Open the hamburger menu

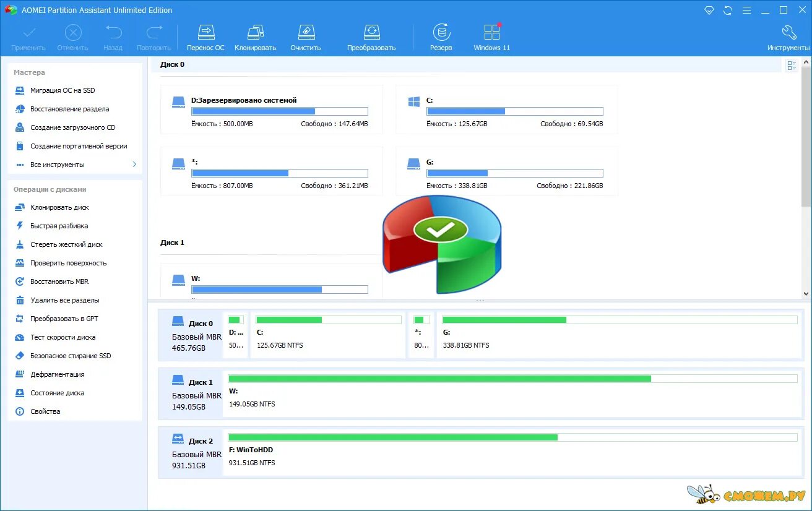pyautogui.click(x=746, y=10)
